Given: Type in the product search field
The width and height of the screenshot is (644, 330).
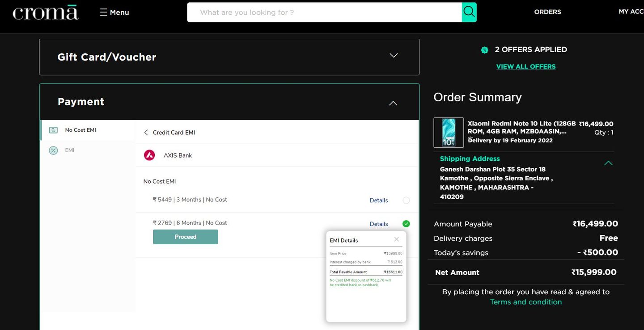Looking at the screenshot, I should click(x=324, y=13).
